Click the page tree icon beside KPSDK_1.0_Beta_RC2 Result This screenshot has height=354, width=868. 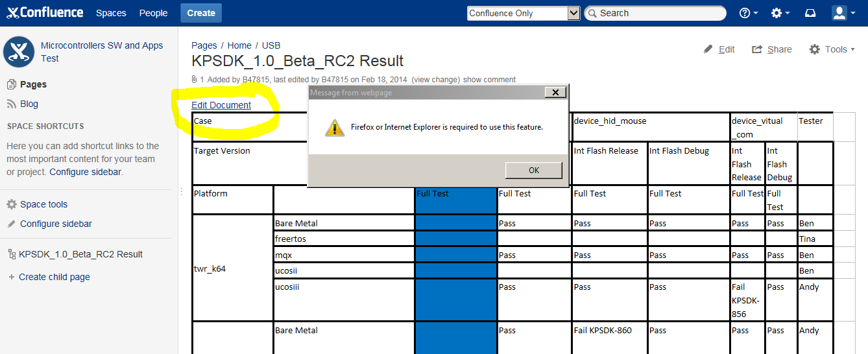coord(12,254)
